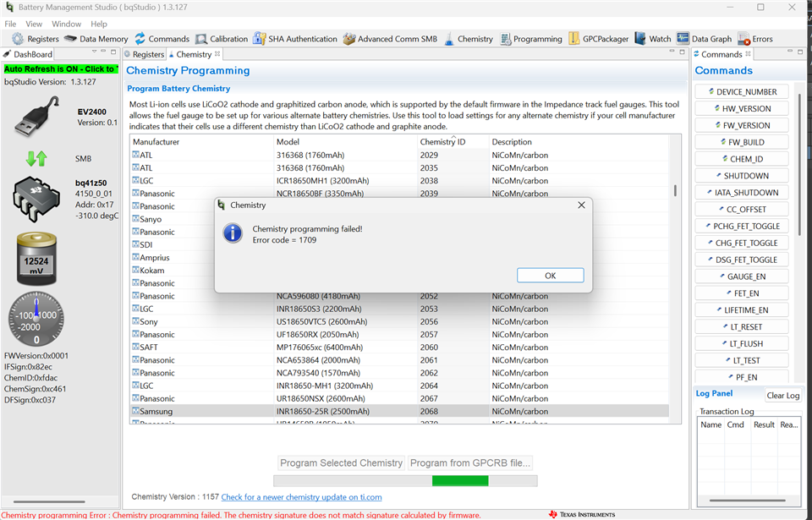
Task: Toggle PCHG_FET_TOGGLE command
Action: (742, 227)
